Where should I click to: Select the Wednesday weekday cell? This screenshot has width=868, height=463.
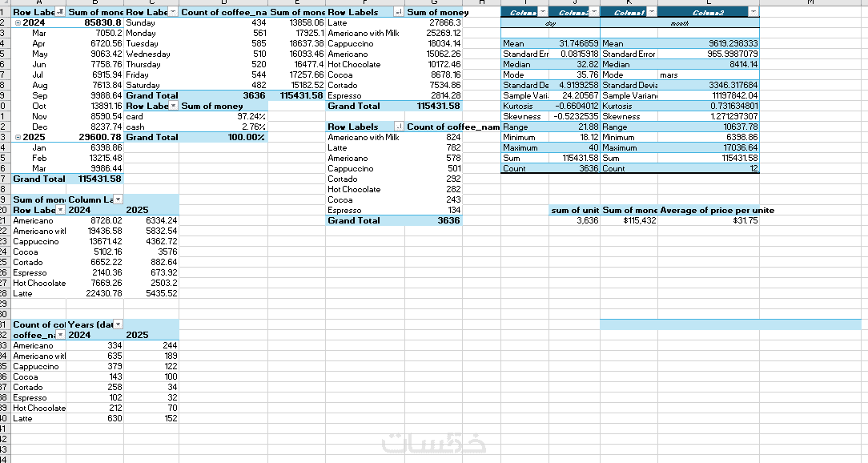click(x=151, y=54)
